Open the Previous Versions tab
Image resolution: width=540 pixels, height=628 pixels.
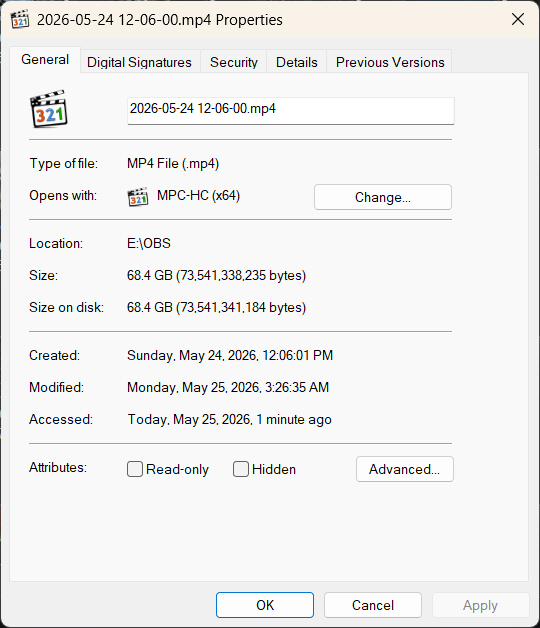[390, 62]
